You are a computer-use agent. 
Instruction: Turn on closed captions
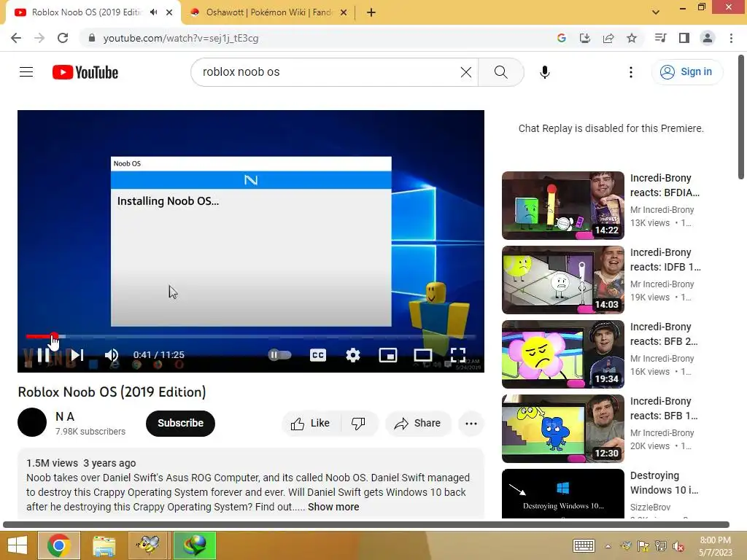coord(318,355)
